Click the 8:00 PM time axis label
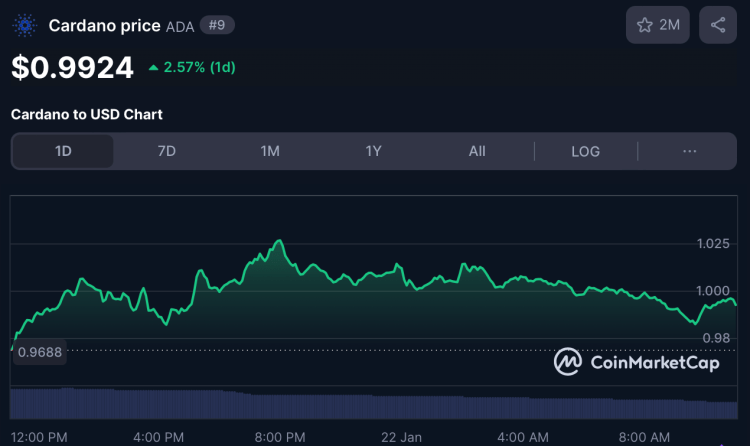 coord(280,437)
